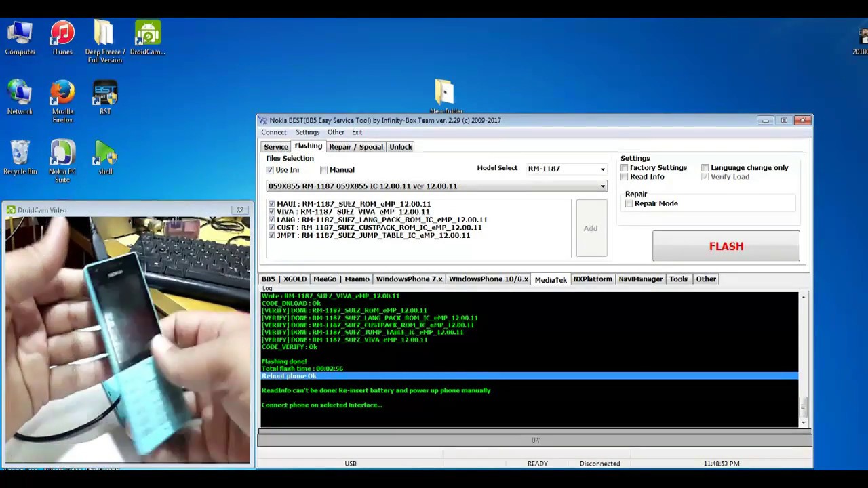Switch to the Unlock tab
Viewport: 868px width, 488px height.
(401, 147)
